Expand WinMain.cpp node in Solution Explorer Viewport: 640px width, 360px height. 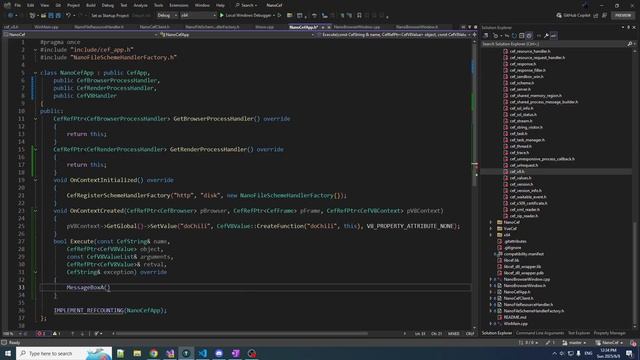[491, 324]
